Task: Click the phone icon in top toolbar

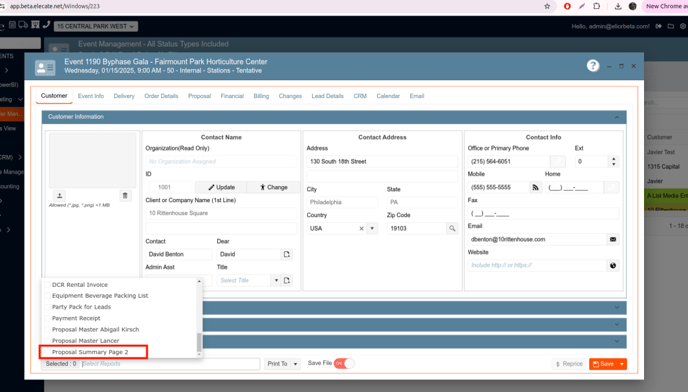Action: (x=46, y=25)
